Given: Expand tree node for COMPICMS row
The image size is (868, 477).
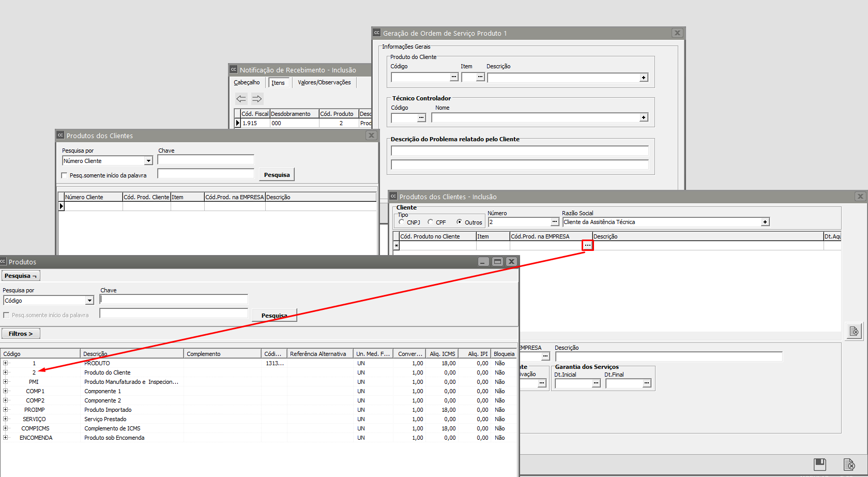Looking at the screenshot, I should (x=6, y=428).
